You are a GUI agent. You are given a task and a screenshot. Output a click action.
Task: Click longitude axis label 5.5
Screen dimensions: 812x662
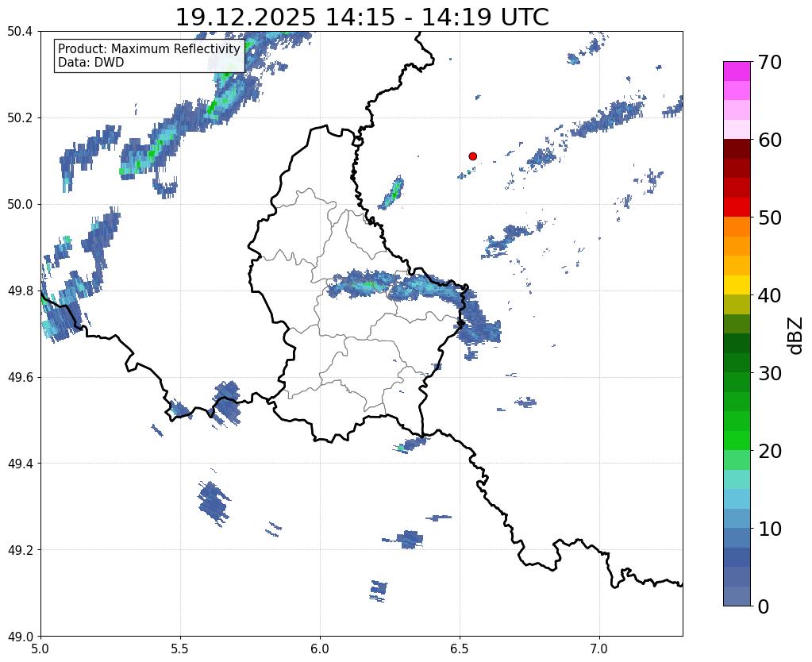180,649
